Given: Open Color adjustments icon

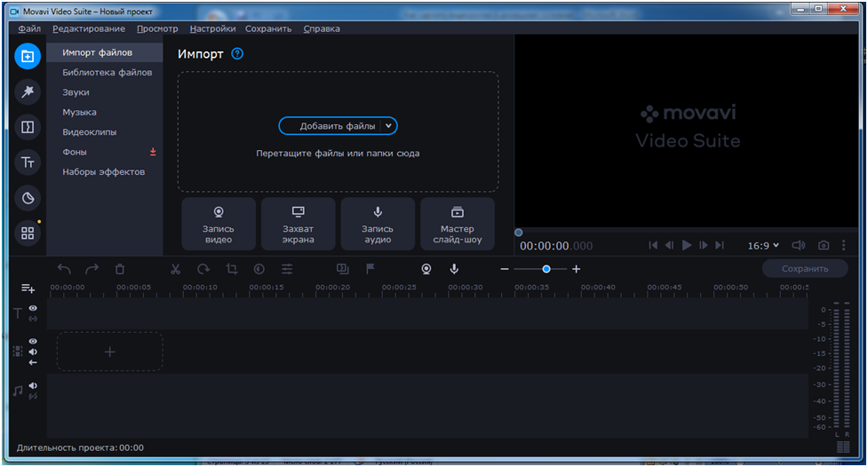Looking at the screenshot, I should 259,269.
